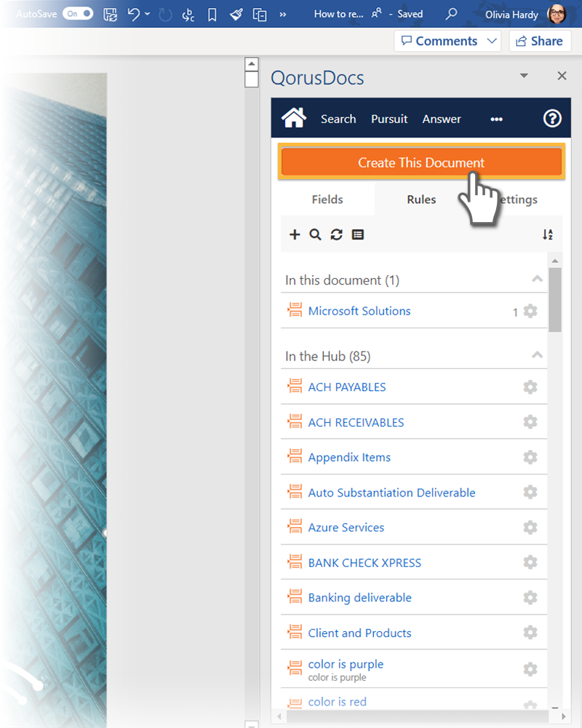Open gear settings for Microsoft Solutions rule
This screenshot has width=582, height=728.
(x=530, y=312)
